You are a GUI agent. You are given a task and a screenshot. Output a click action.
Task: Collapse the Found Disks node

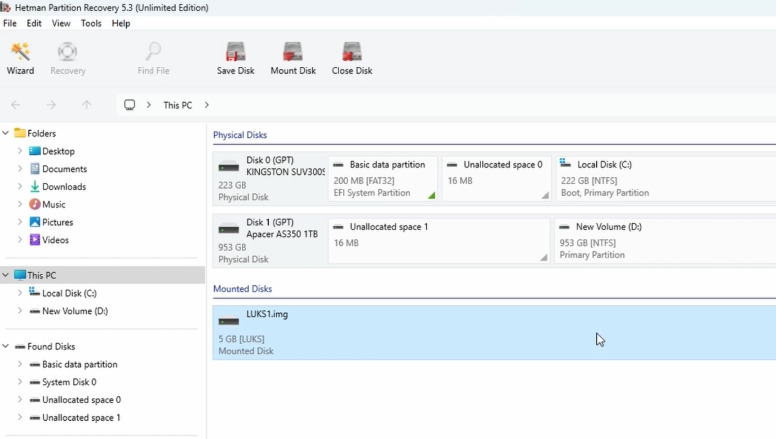point(6,346)
